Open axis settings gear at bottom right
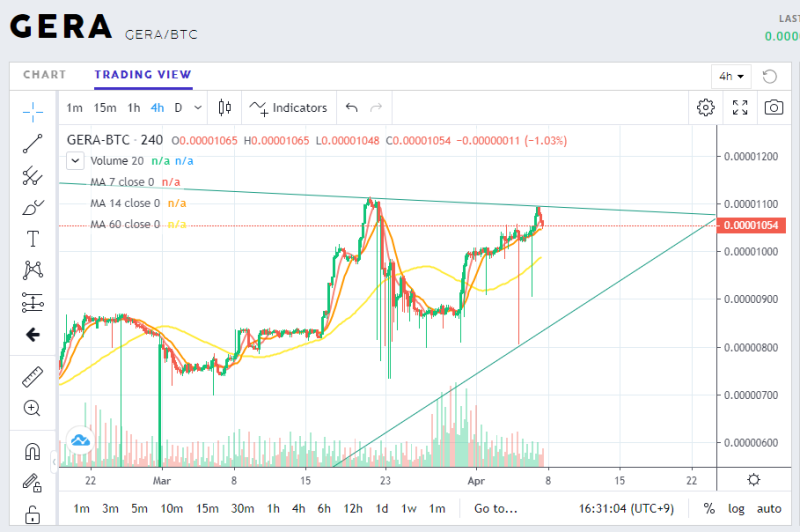The height and width of the screenshot is (532, 800). [x=754, y=480]
